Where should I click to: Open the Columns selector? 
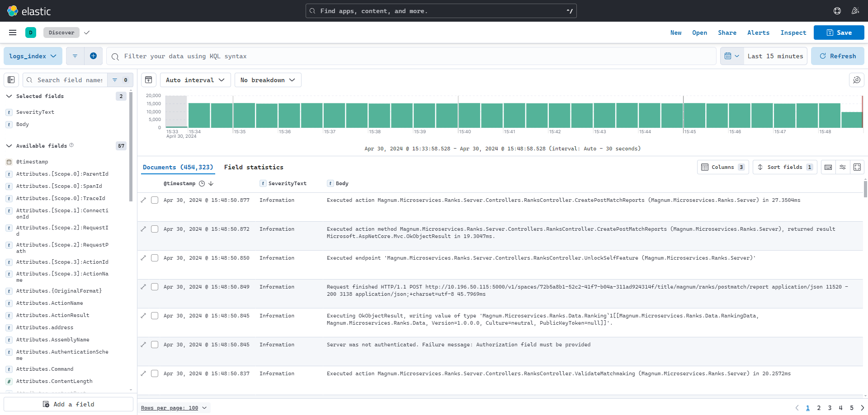point(723,167)
